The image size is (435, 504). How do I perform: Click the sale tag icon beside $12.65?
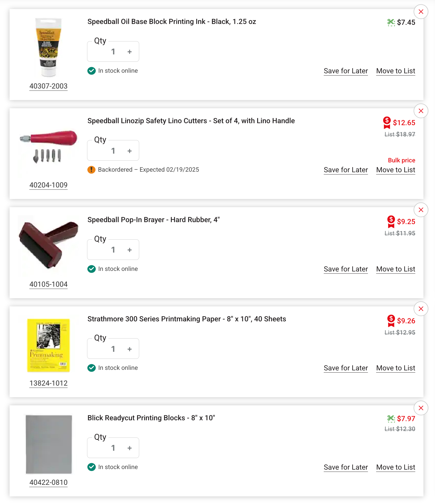pyautogui.click(x=387, y=123)
